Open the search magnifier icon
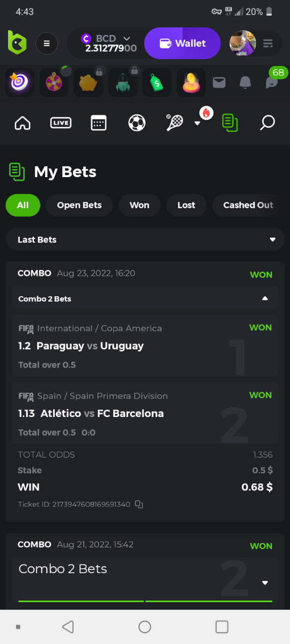This screenshot has width=290, height=644. [x=267, y=123]
